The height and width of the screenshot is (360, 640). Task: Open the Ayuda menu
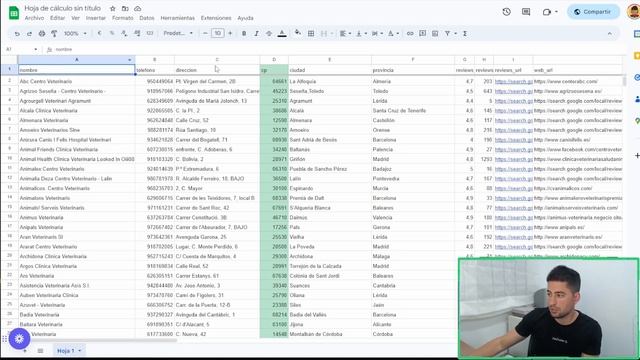(245, 18)
